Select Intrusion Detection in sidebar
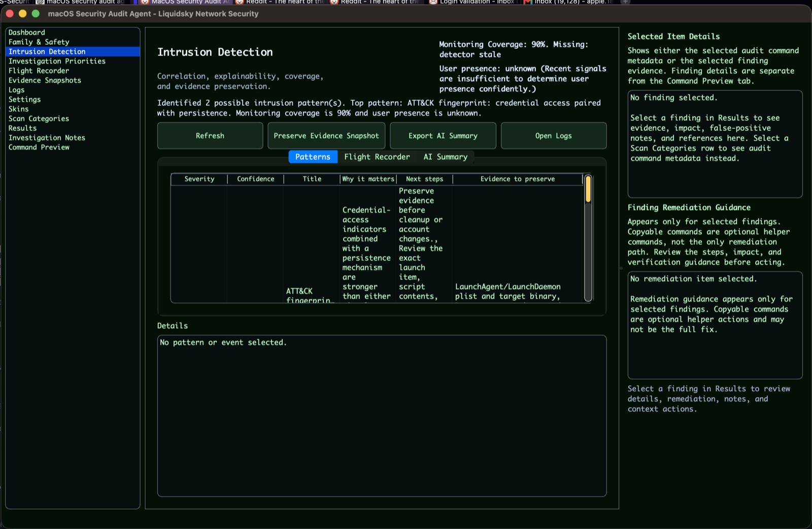This screenshot has width=812, height=529. [x=73, y=52]
